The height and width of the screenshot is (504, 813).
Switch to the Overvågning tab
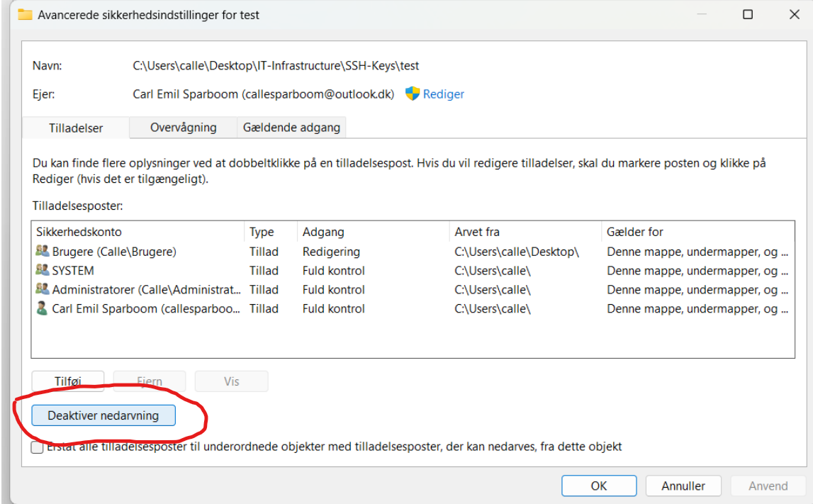coord(183,128)
